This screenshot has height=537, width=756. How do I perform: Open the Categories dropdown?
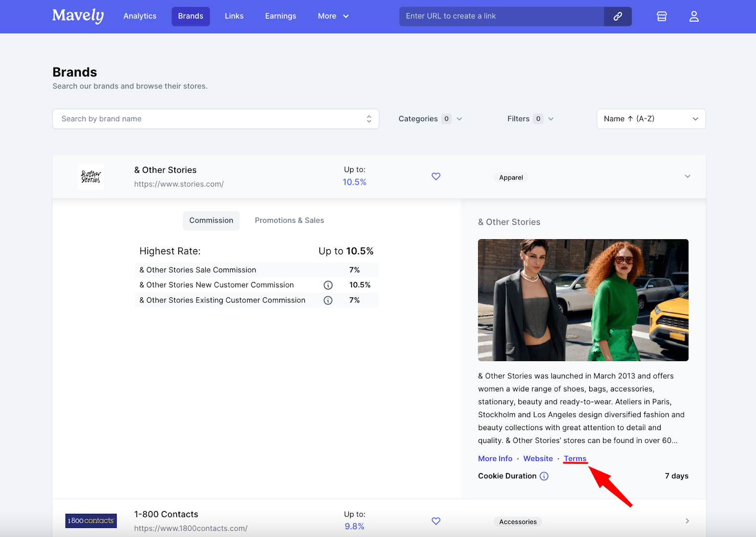(x=430, y=119)
